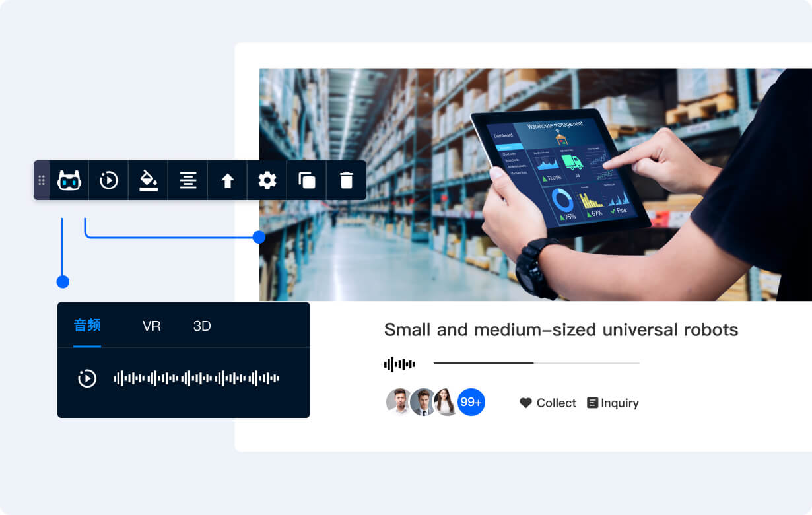This screenshot has width=812, height=515.
Task: Click the first user avatar
Action: click(399, 402)
